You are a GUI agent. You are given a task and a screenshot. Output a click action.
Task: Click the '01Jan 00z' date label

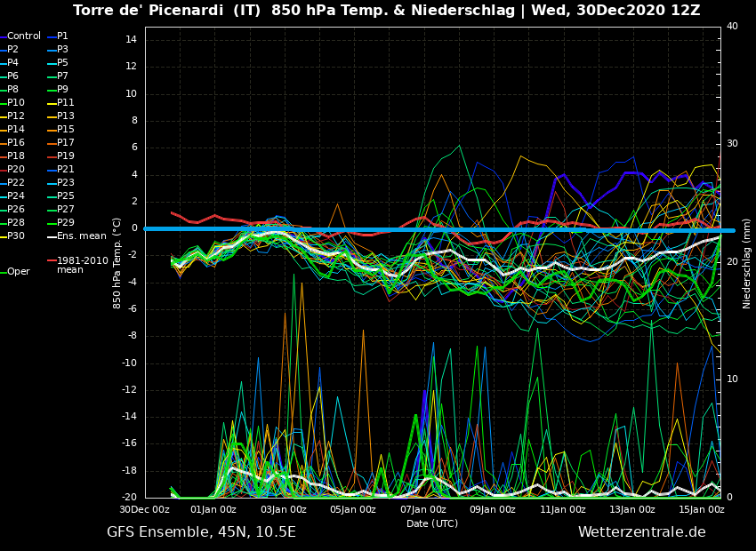(x=213, y=509)
